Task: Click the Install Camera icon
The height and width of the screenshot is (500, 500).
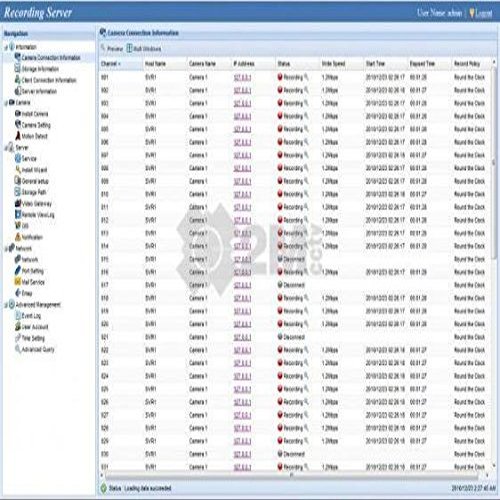Action: [x=18, y=114]
